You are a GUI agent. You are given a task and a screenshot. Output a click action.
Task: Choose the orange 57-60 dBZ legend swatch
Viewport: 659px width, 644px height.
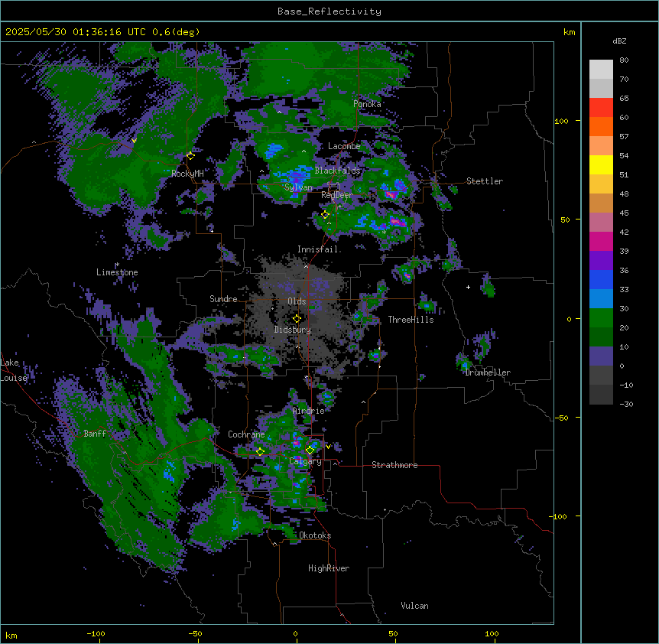pyautogui.click(x=601, y=126)
